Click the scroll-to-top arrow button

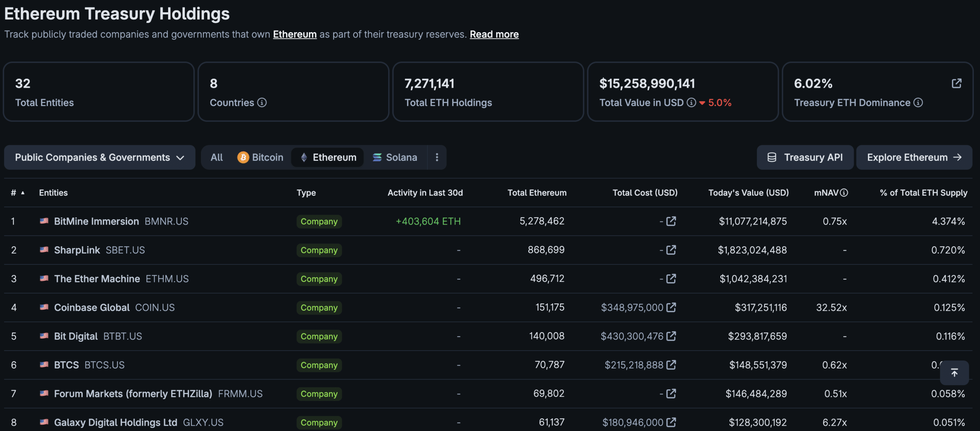954,372
